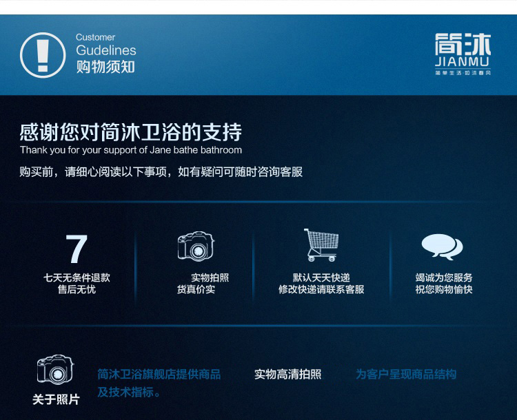Click the 'Customer' text in header
517x420 pixels.
pyautogui.click(x=95, y=37)
